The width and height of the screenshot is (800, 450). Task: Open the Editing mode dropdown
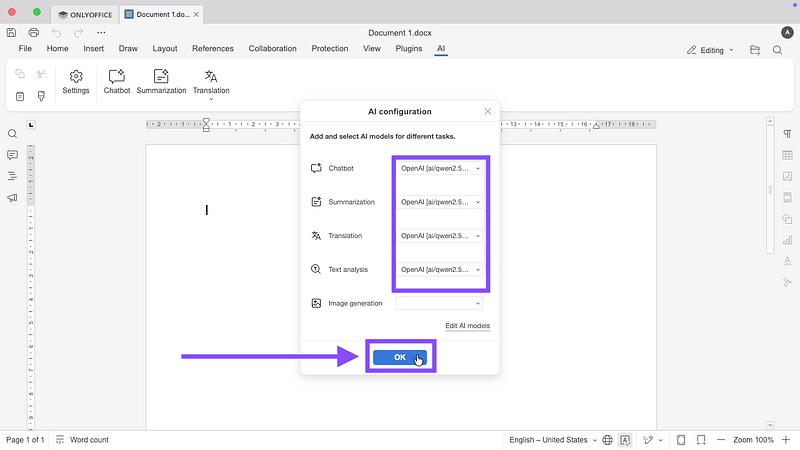[x=710, y=50]
